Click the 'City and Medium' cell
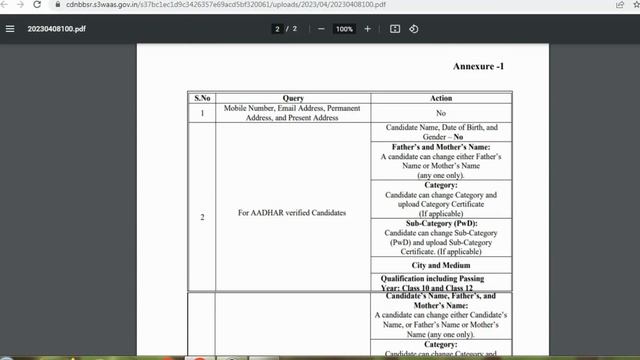This screenshot has width=640, height=360. pos(441,265)
